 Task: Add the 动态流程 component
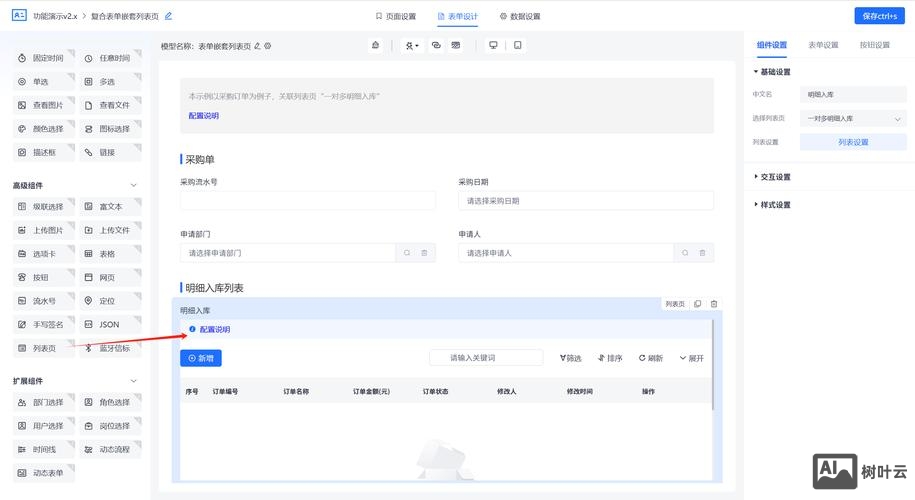tap(110, 449)
